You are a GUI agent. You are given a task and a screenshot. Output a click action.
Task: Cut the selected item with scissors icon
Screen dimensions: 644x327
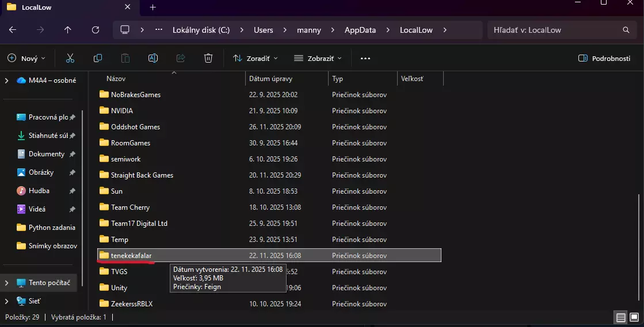tap(70, 58)
